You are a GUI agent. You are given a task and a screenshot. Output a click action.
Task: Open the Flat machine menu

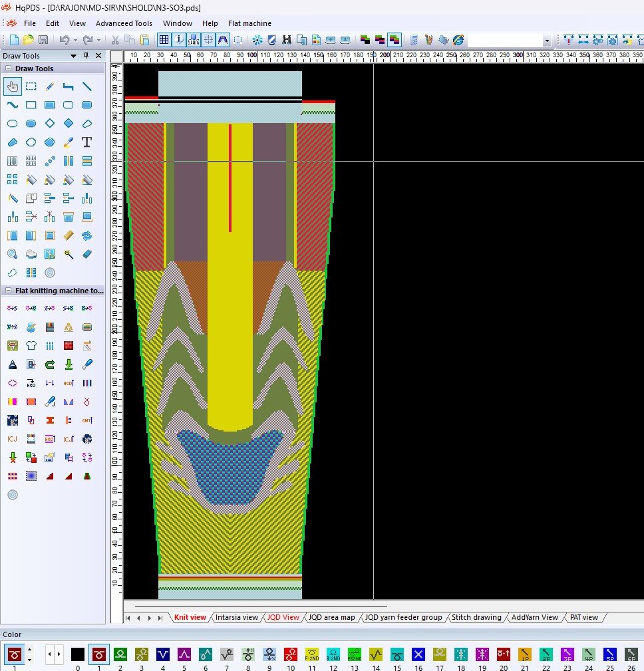pos(249,23)
